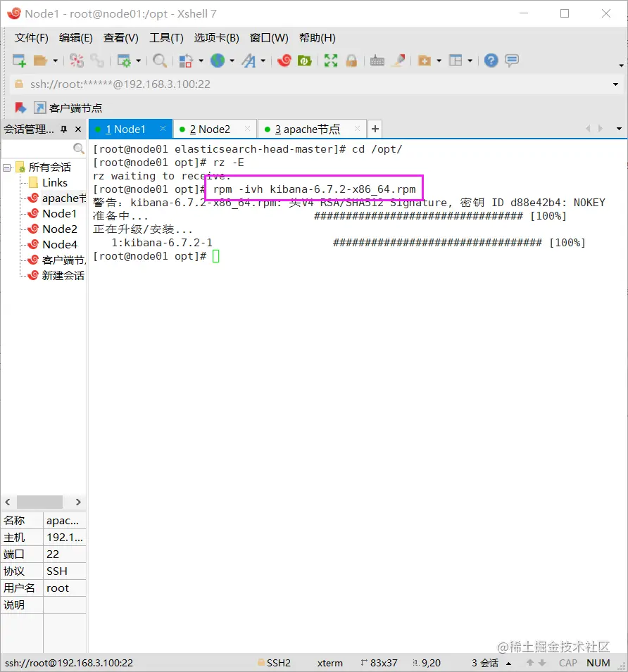Click the window layout toolbar icon
The width and height of the screenshot is (628, 672).
[x=456, y=61]
